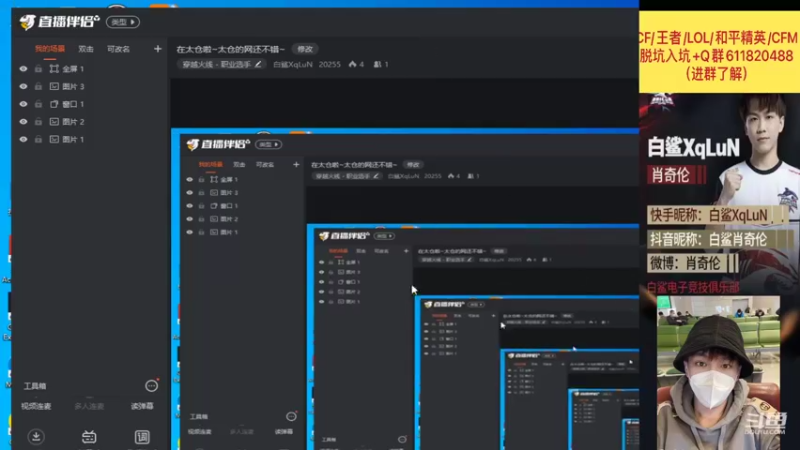Screen dimensions: 800x450
Task: Switch to the 我的场景 tab
Action: 50,49
